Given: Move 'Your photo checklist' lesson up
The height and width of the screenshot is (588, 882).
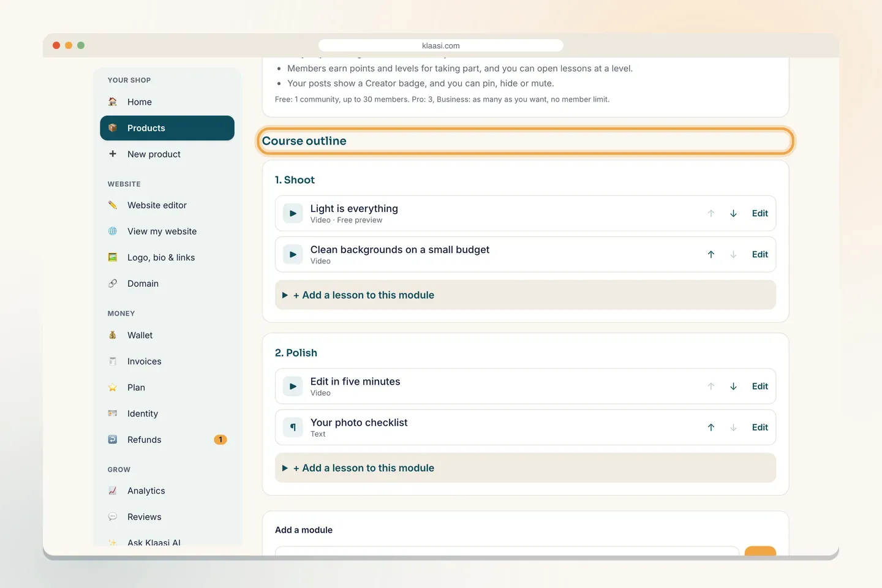Looking at the screenshot, I should (711, 428).
